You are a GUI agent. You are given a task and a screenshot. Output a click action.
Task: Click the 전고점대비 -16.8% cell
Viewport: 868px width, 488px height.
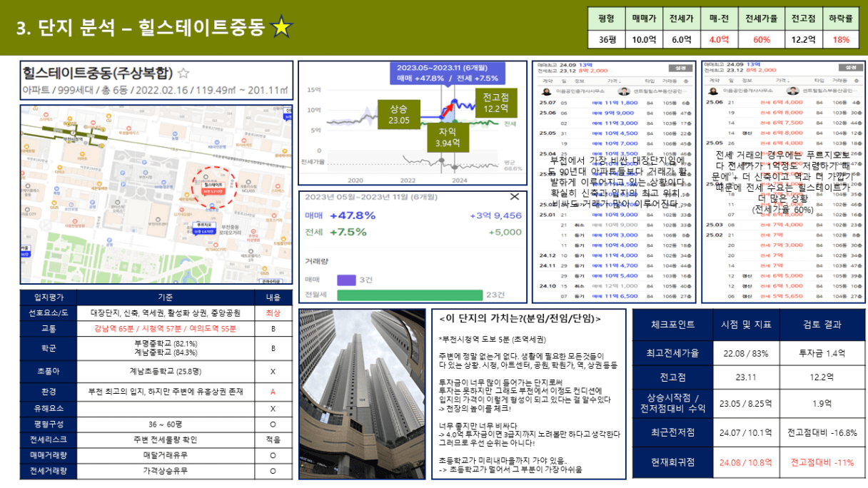822,432
